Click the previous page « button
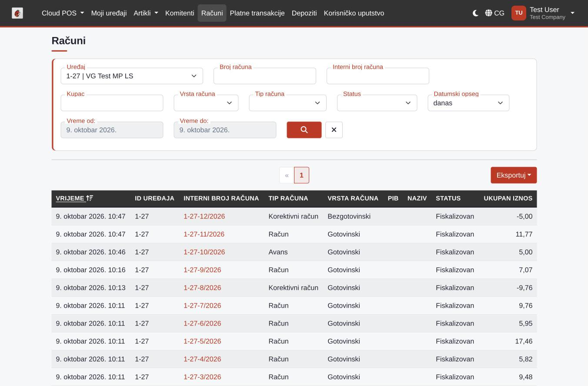 coord(287,175)
